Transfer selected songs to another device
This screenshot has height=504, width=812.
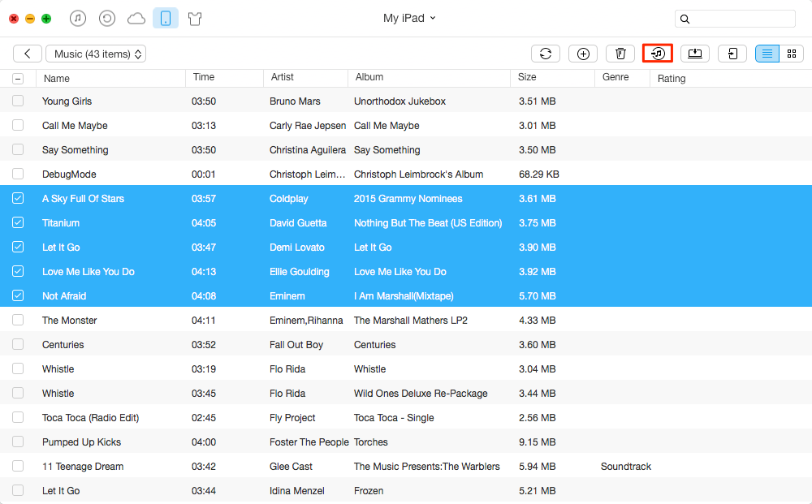pyautogui.click(x=732, y=54)
